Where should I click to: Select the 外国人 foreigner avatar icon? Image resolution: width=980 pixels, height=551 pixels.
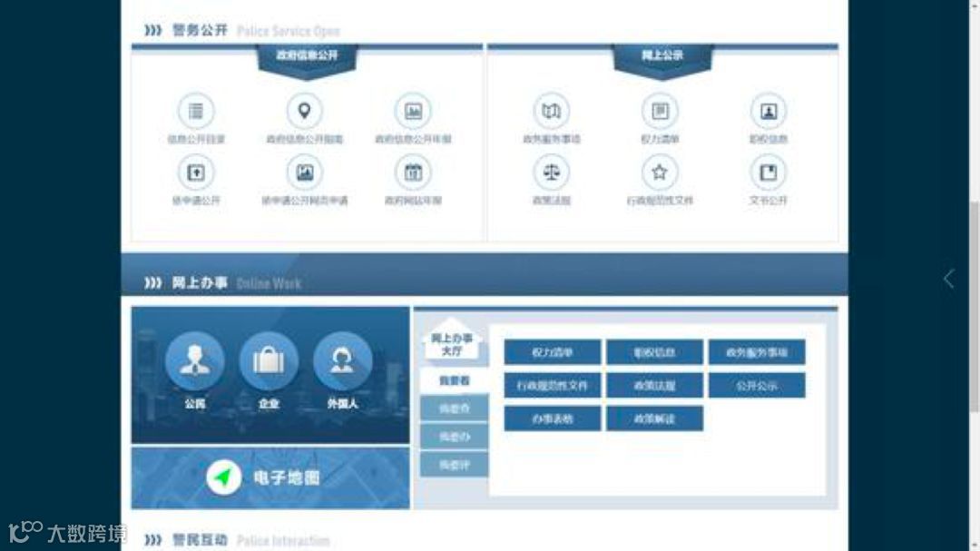342,361
